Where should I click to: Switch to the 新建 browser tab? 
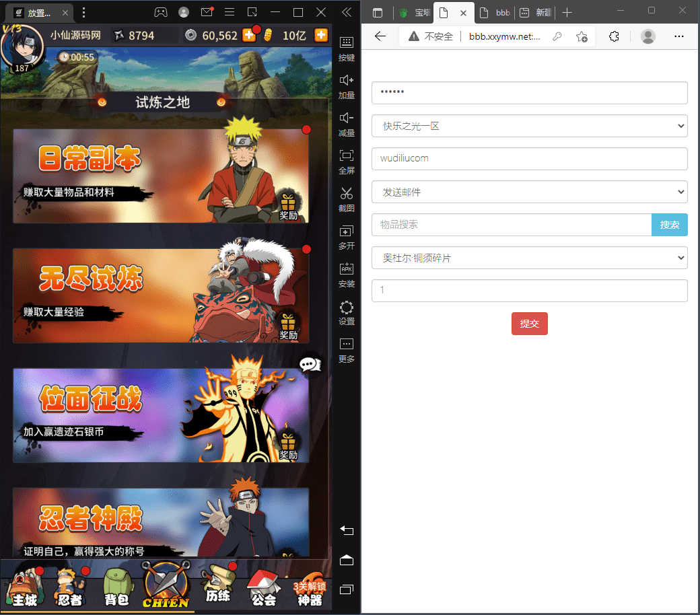(536, 13)
